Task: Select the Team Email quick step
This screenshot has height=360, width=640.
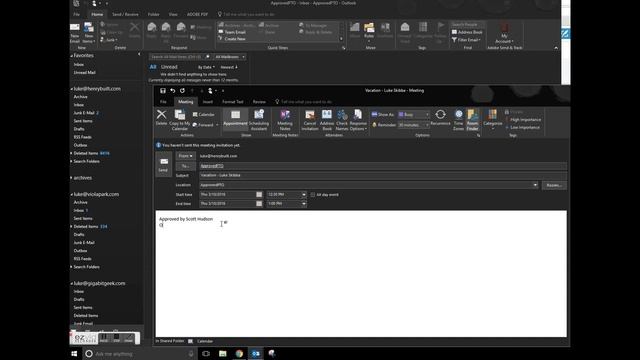Action: coord(232,32)
